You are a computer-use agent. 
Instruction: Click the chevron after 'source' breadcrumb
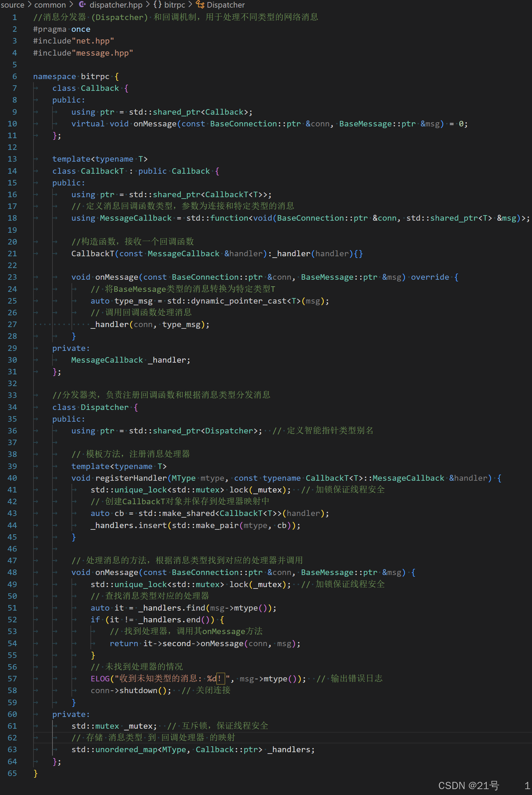tap(29, 4)
